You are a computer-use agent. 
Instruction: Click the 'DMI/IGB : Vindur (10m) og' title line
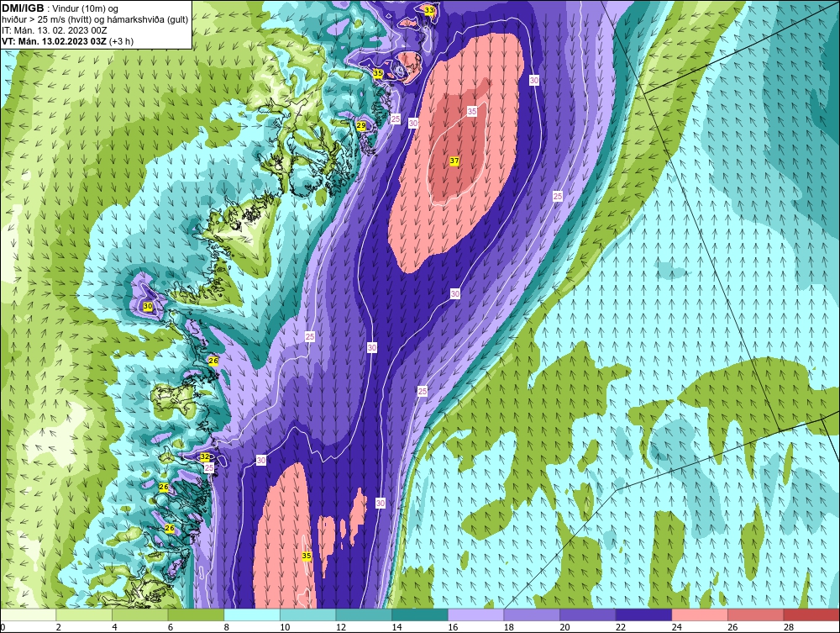[x=60, y=8]
